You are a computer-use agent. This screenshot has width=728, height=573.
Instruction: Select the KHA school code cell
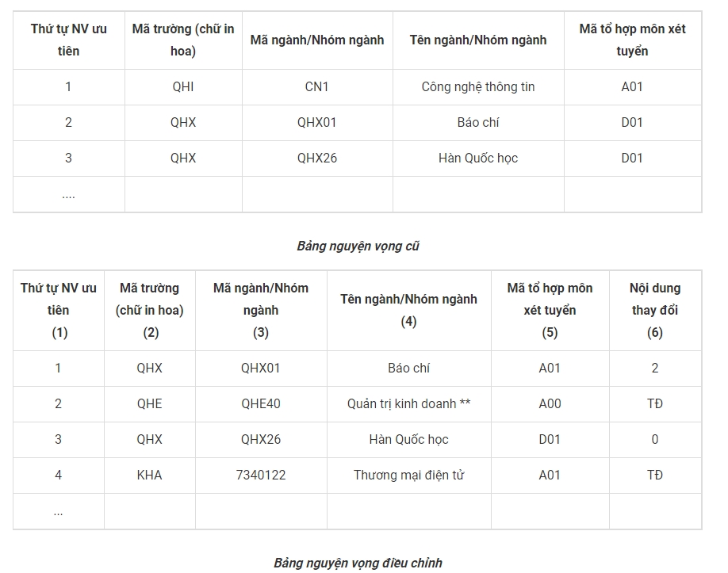[x=150, y=476]
